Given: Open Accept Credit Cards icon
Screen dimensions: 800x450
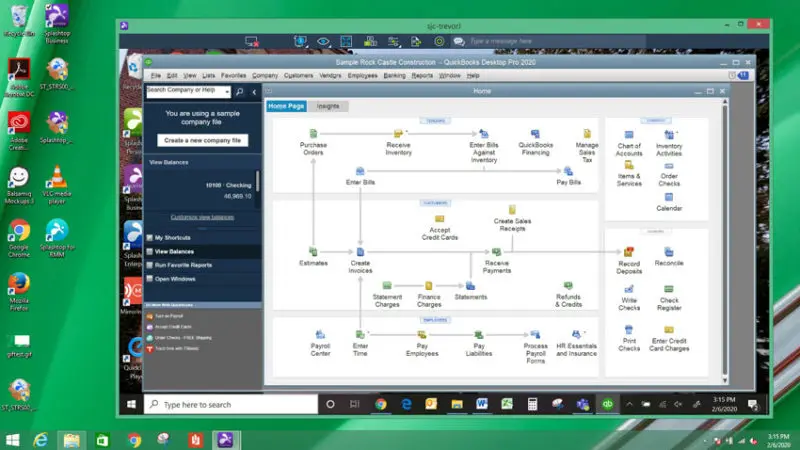Looking at the screenshot, I should 439,219.
